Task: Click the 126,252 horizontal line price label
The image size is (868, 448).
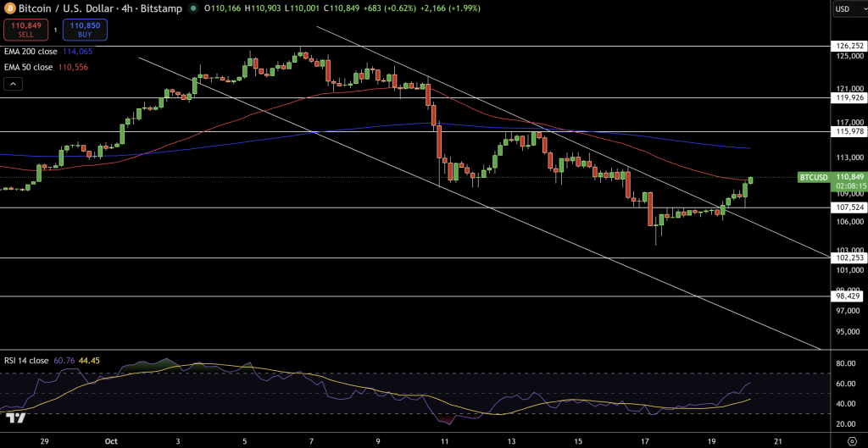Action: (x=849, y=47)
